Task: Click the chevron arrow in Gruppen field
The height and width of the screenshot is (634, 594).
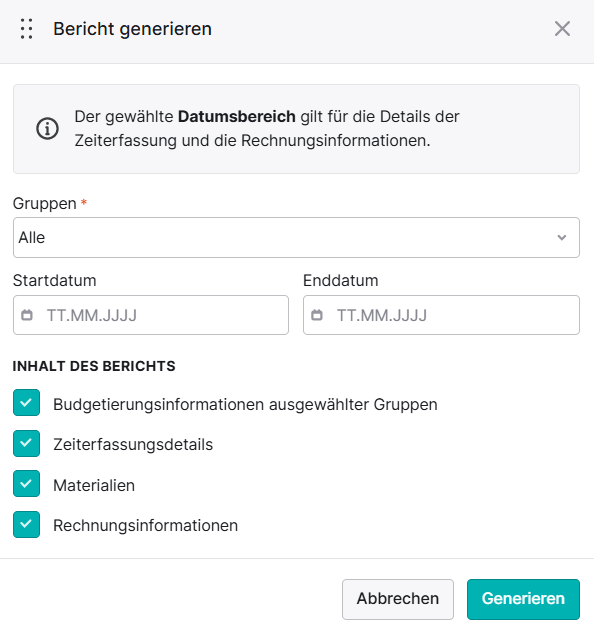Action: (x=562, y=237)
